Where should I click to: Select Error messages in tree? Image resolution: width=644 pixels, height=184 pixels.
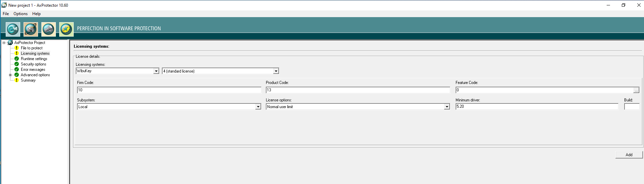[33, 70]
